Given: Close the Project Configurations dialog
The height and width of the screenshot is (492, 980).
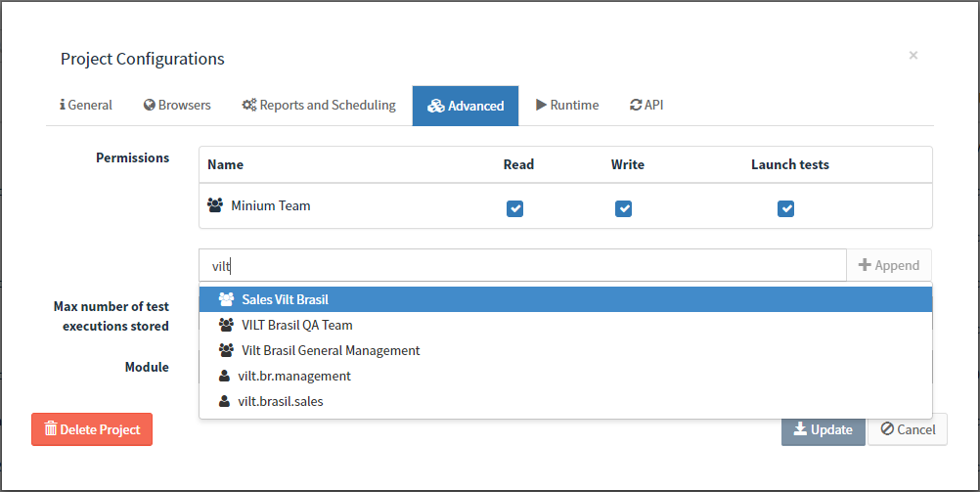Looking at the screenshot, I should (913, 55).
